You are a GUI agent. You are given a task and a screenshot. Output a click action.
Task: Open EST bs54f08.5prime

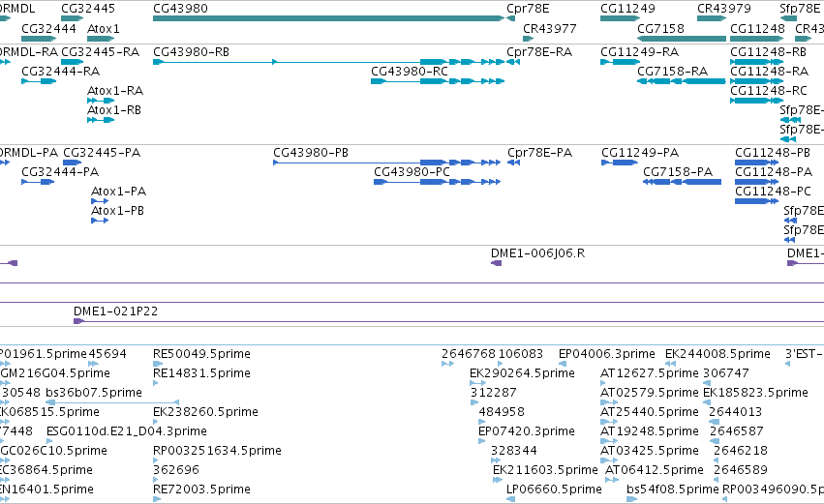pos(673,489)
